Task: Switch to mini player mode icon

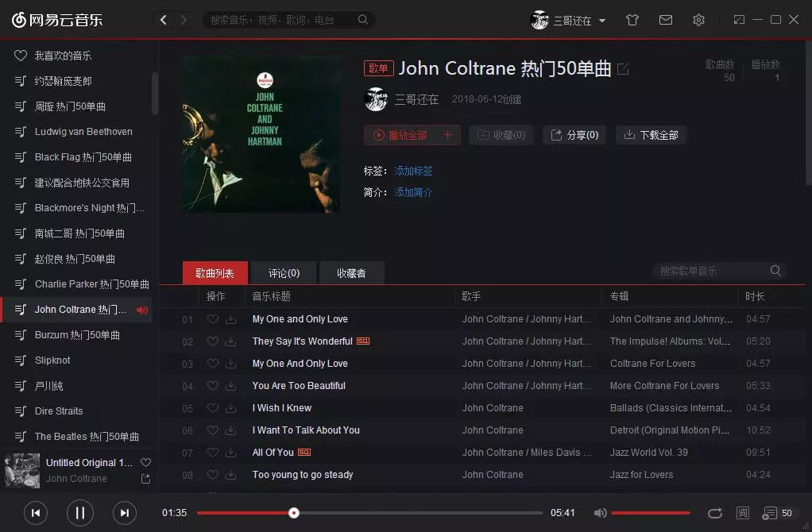Action: [x=739, y=20]
